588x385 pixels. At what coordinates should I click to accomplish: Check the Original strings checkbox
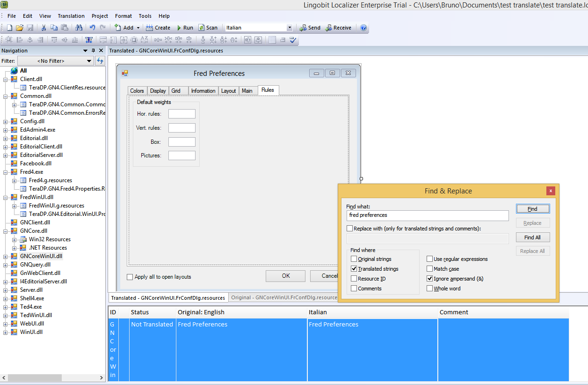point(354,259)
